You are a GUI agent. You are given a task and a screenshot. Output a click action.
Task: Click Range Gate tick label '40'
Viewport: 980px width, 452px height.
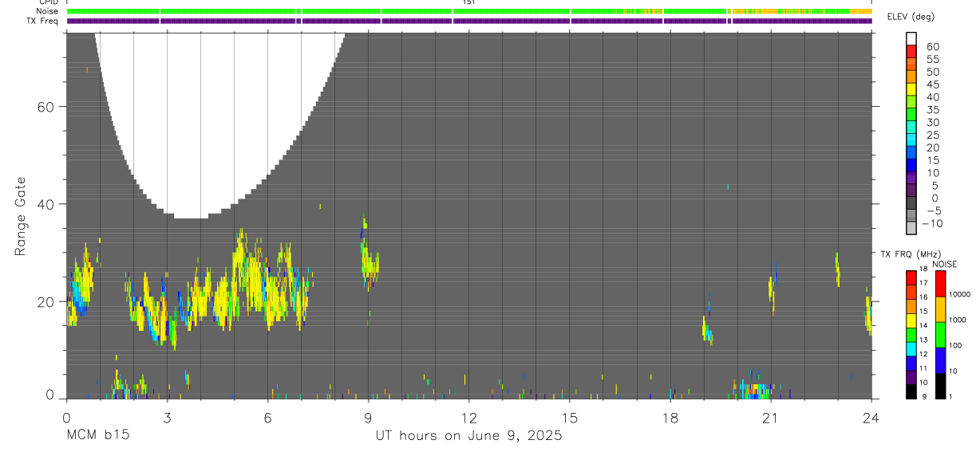(x=45, y=204)
